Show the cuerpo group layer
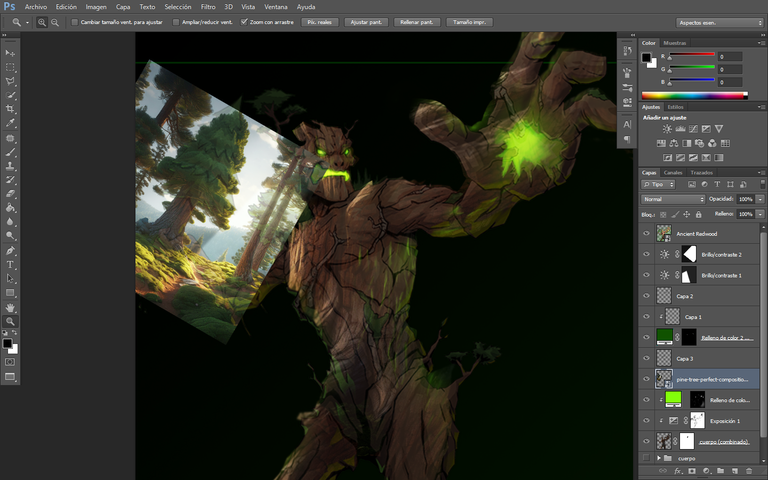The height and width of the screenshot is (480, 768). point(646,458)
